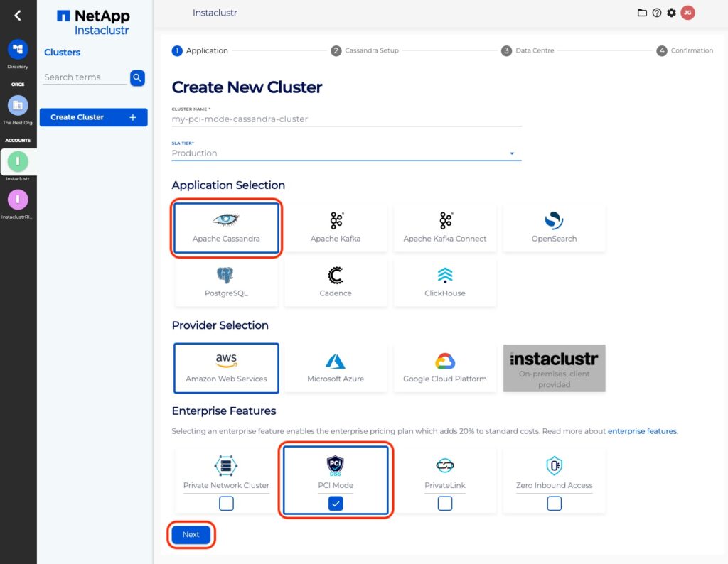Select Google Cloud Platform provider
The width and height of the screenshot is (728, 564).
444,368
